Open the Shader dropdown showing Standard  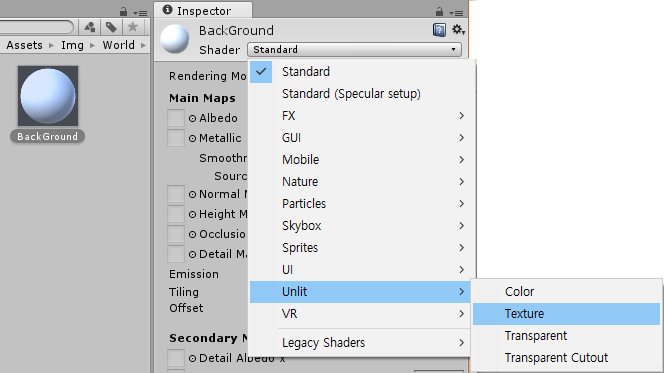coord(354,50)
